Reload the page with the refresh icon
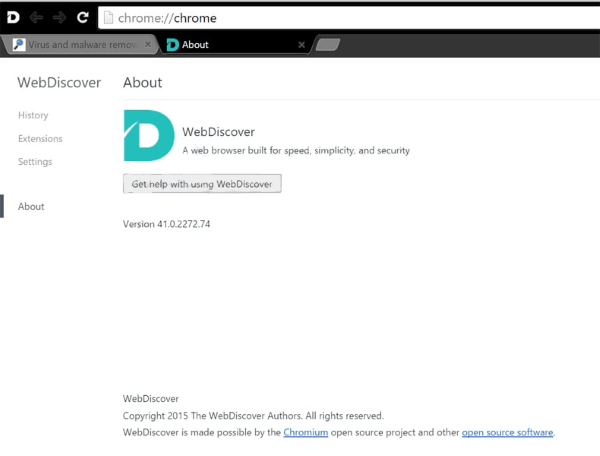Screen dimensions: 600x456 pyautogui.click(x=83, y=17)
